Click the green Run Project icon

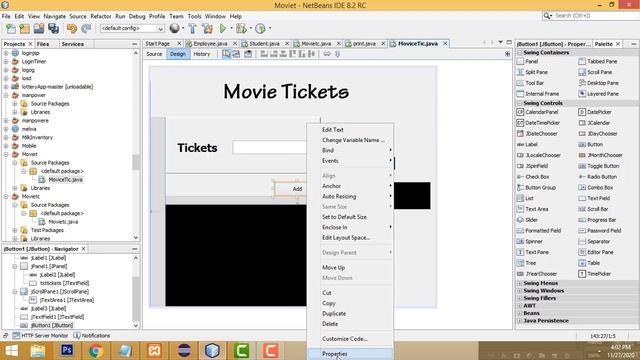point(223,29)
